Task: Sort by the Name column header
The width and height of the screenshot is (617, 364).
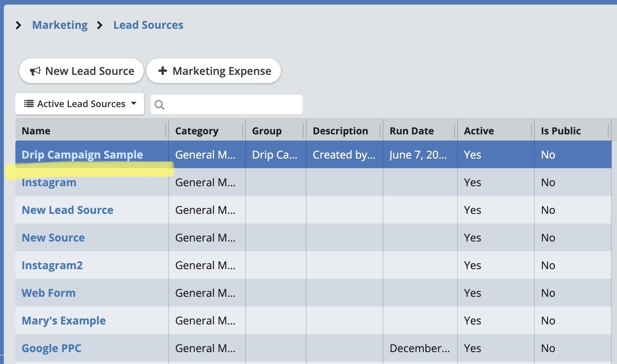Action: click(x=36, y=131)
